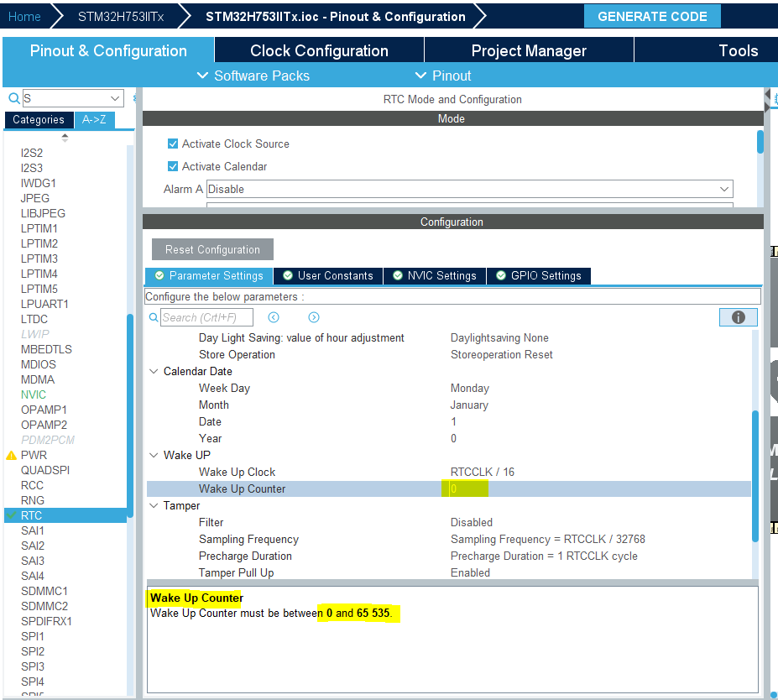Image resolution: width=778 pixels, height=700 pixels.
Task: Collapse the Tamper section
Action: (154, 505)
